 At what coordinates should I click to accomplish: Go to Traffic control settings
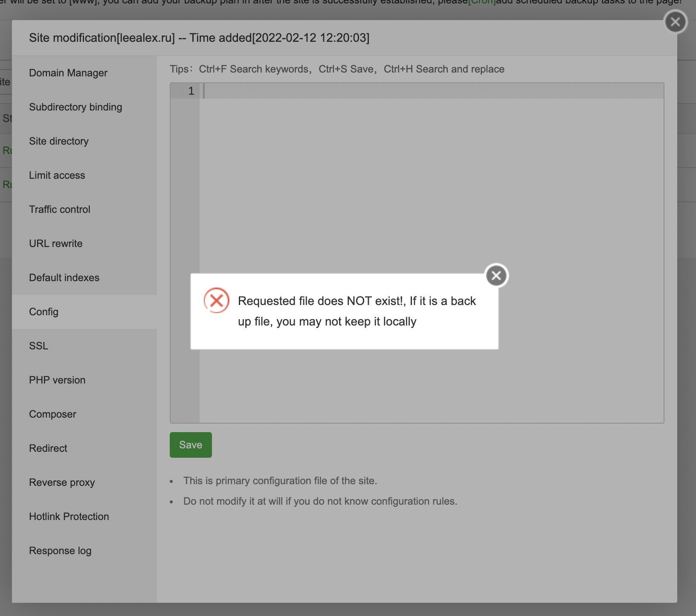(x=60, y=209)
